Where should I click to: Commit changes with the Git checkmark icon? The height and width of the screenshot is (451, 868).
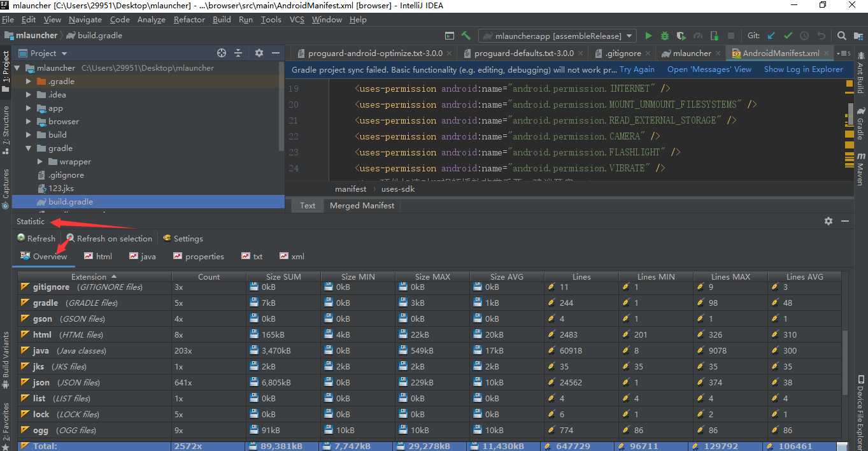point(788,36)
